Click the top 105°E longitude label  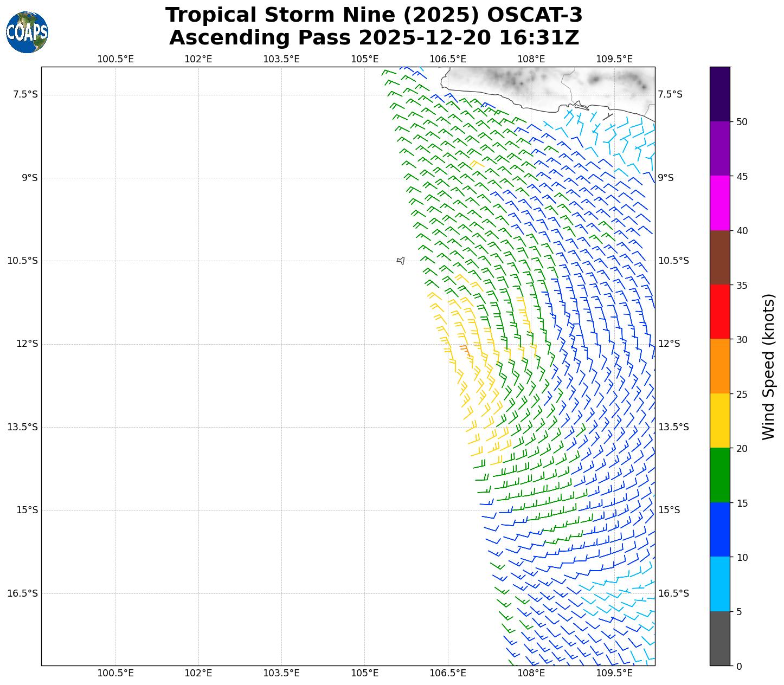364,59
